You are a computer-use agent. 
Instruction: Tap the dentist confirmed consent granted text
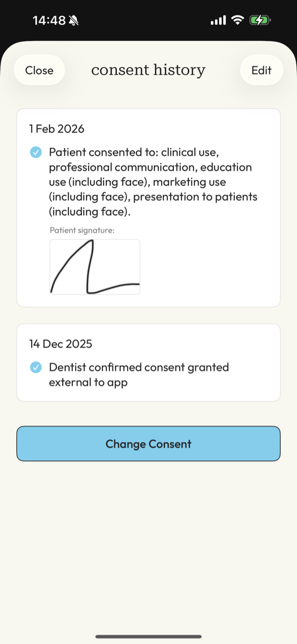(x=139, y=375)
